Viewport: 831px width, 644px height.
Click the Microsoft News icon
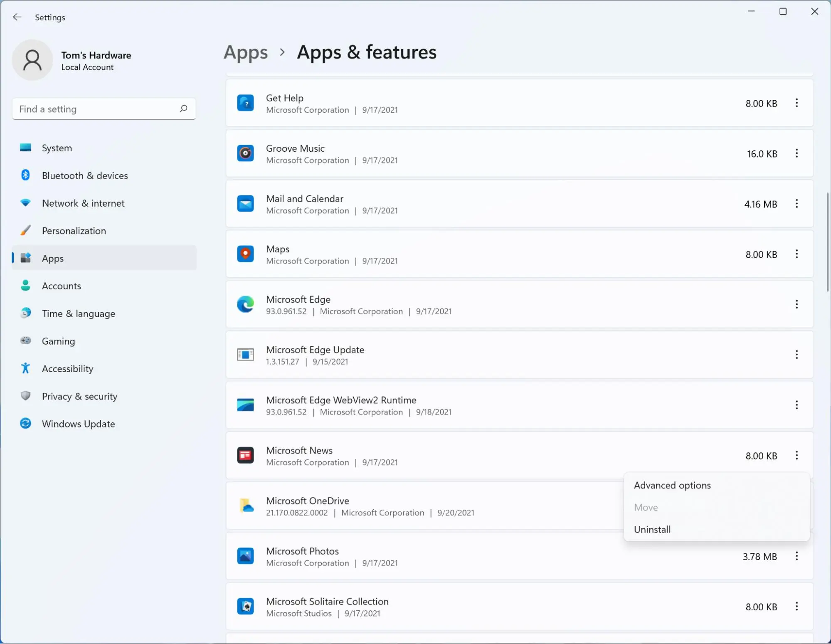[x=245, y=456]
